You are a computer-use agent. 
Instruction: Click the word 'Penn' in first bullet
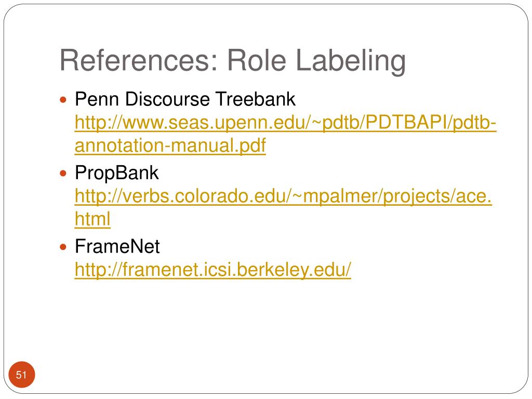click(x=97, y=99)
